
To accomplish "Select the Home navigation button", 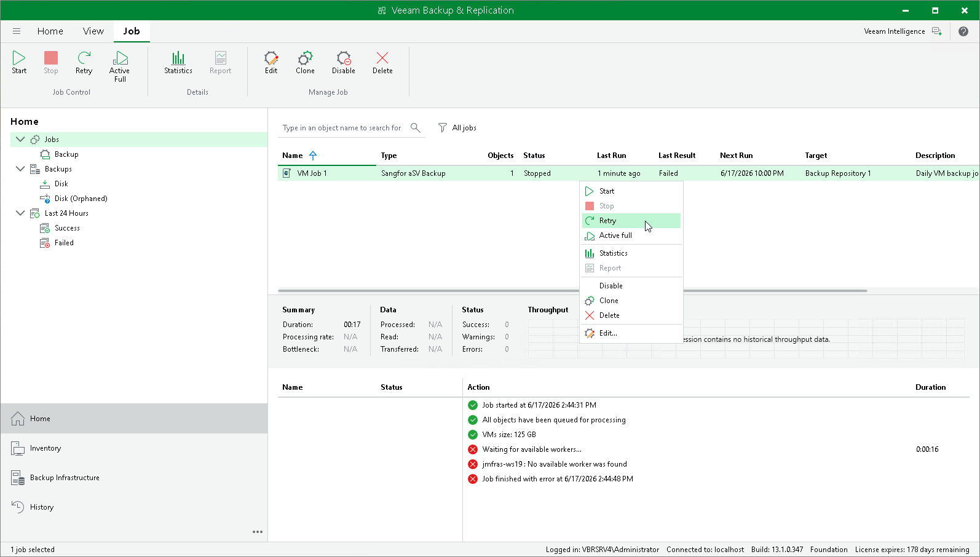I will click(x=134, y=419).
